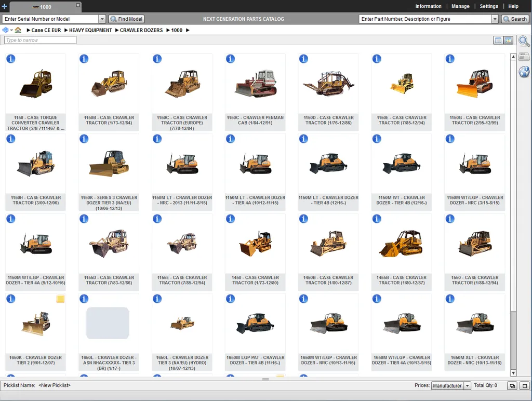Open the globe info icon in the right sidebar
The width and height of the screenshot is (532, 401).
[524, 72]
